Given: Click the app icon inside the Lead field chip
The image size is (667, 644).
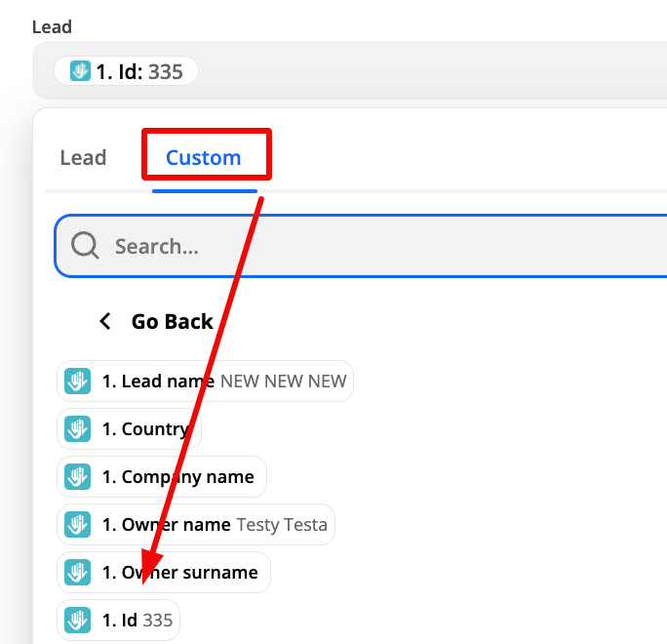Looking at the screenshot, I should click(80, 70).
